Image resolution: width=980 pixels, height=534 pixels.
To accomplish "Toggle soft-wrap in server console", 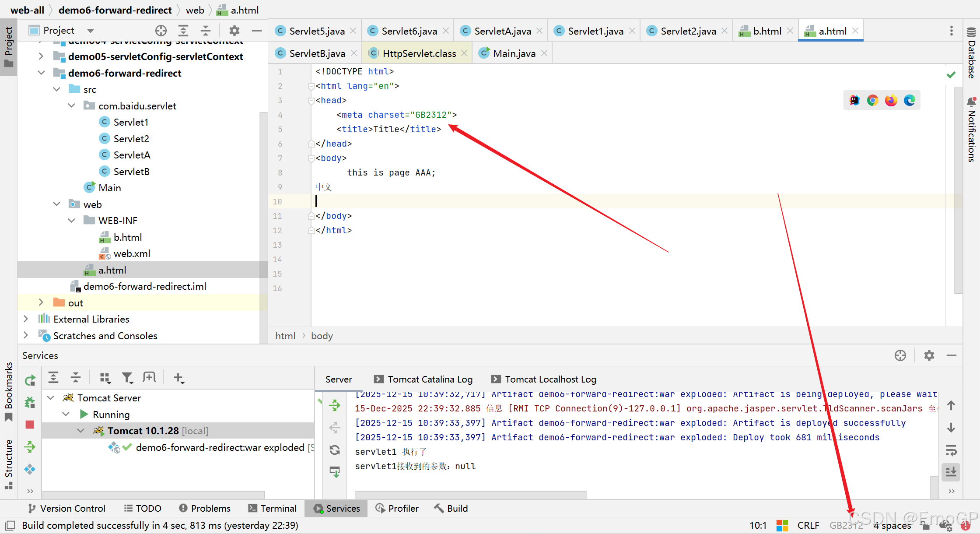I will 951,450.
